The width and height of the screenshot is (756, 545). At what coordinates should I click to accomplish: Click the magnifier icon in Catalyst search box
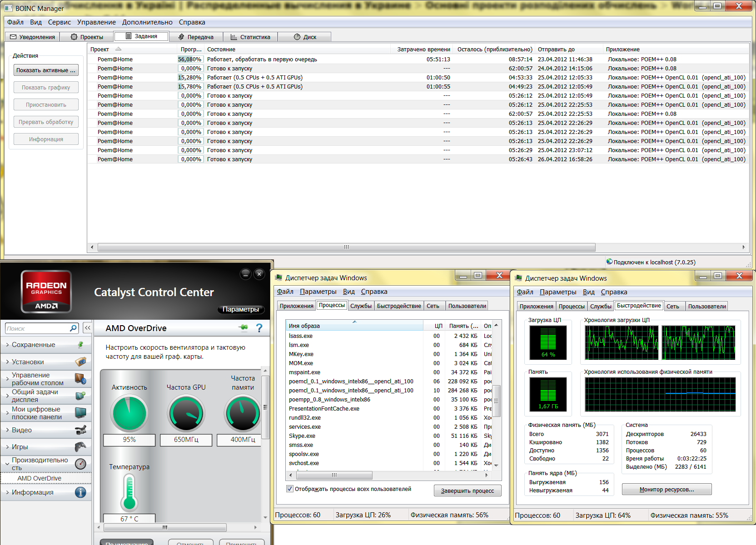point(73,328)
